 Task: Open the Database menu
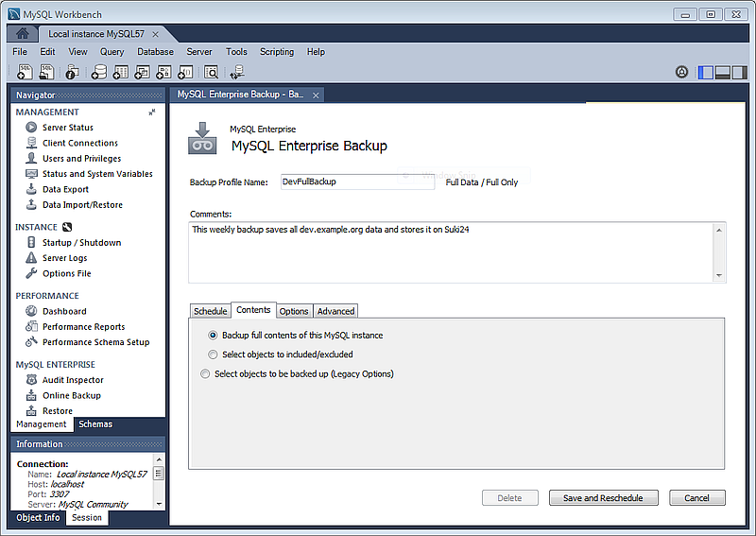155,52
